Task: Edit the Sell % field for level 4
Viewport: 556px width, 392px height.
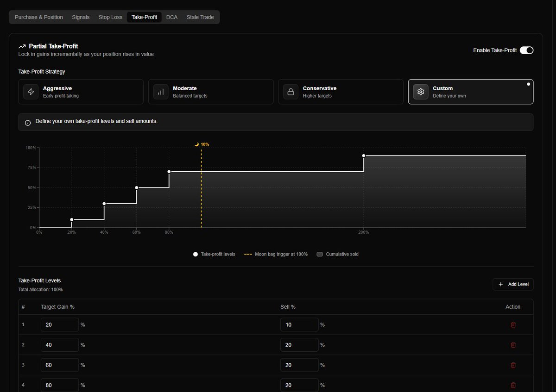Action: 299,385
